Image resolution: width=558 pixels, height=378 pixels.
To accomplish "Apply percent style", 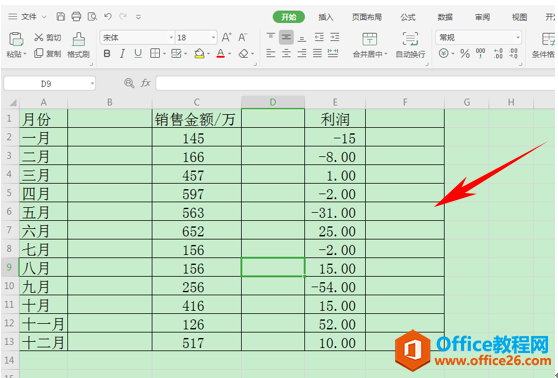I will click(x=465, y=54).
